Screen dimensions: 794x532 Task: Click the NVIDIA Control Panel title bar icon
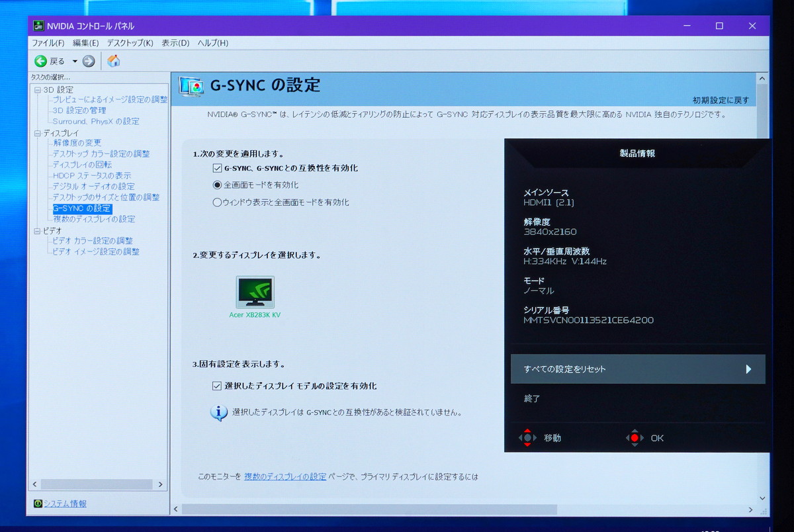click(39, 26)
